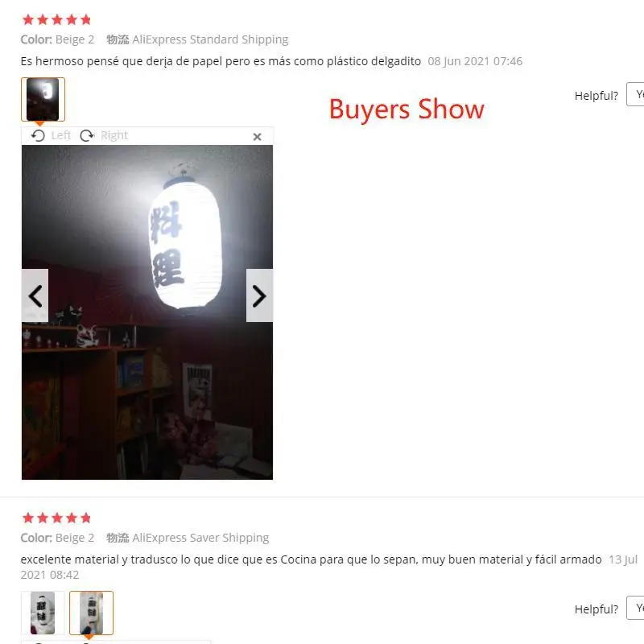Click the five-star rating on the second review
644x644 pixels.
56,518
